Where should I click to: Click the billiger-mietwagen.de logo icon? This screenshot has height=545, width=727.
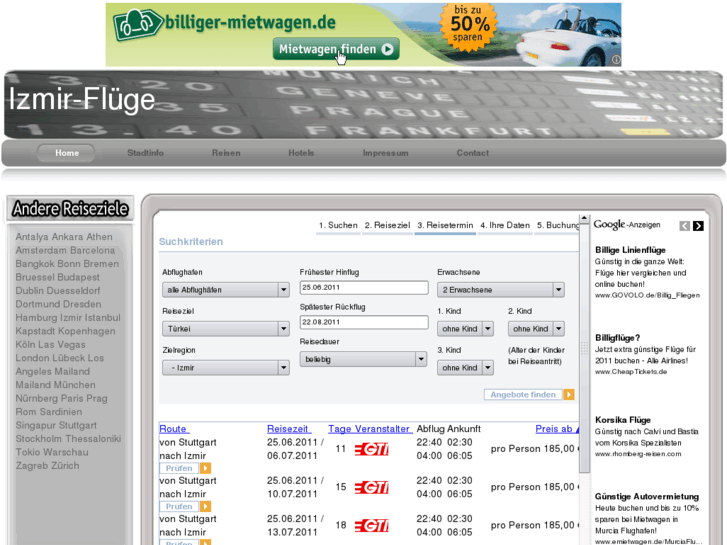138,25
